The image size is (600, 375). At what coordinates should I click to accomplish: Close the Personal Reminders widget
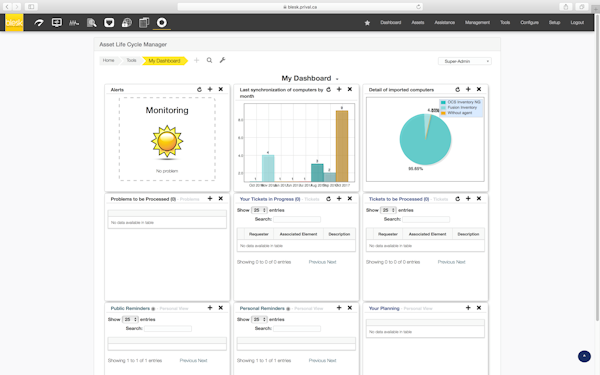point(350,308)
